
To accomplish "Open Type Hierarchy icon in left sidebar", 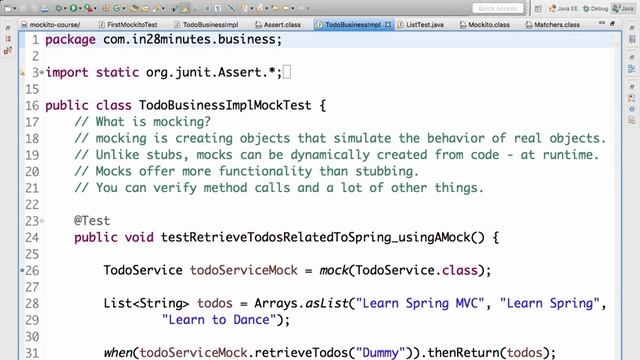I will click(x=8, y=51).
